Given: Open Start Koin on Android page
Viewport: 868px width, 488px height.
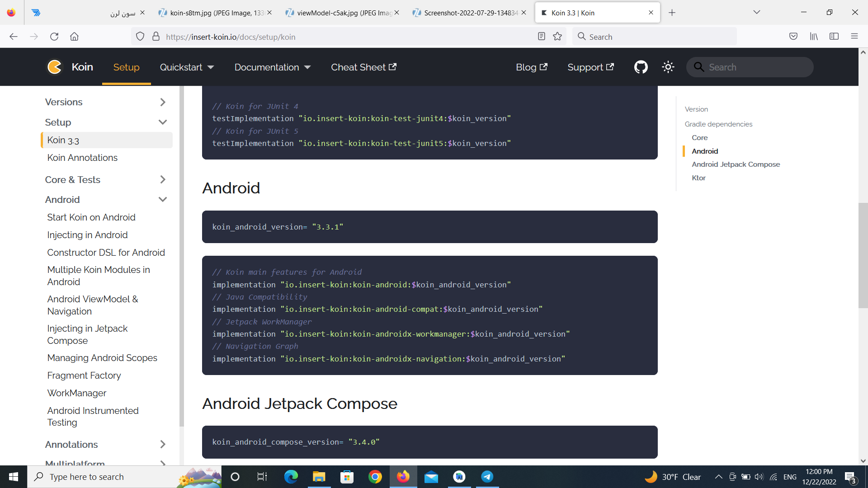Looking at the screenshot, I should (91, 217).
